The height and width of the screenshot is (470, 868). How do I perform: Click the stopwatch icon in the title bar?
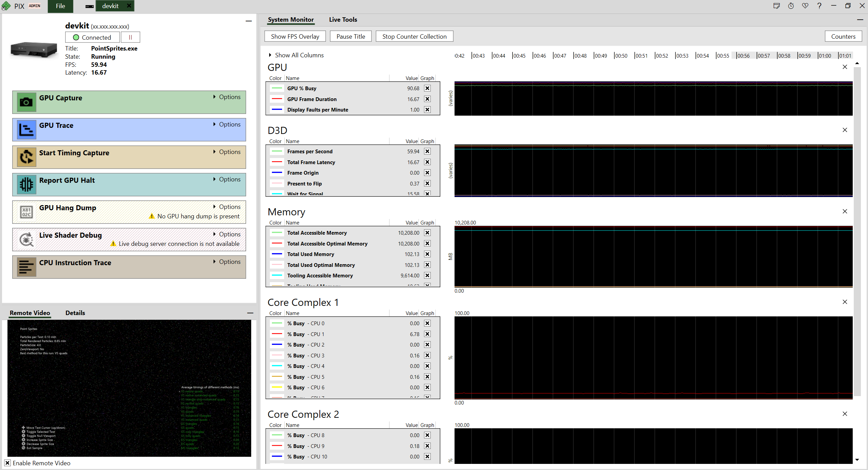pyautogui.click(x=791, y=6)
